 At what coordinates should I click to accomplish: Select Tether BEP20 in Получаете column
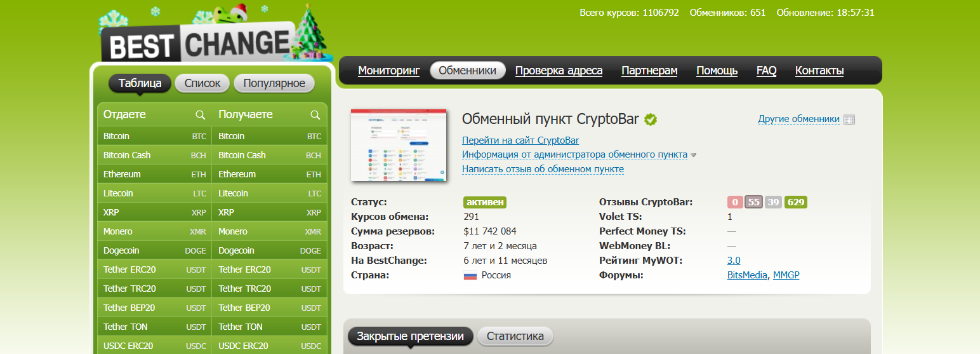270,308
